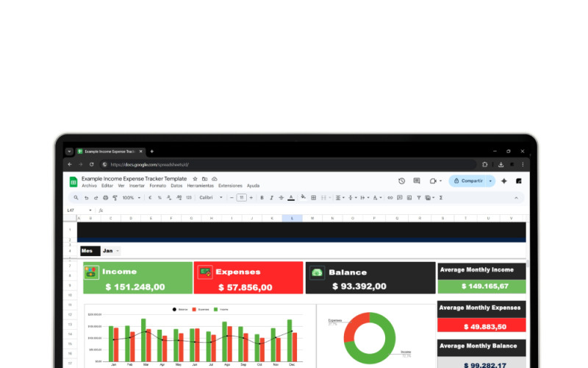Open the dropdown arrow beside Compartir
Viewport: 588px width, 368px height.
coord(490,181)
